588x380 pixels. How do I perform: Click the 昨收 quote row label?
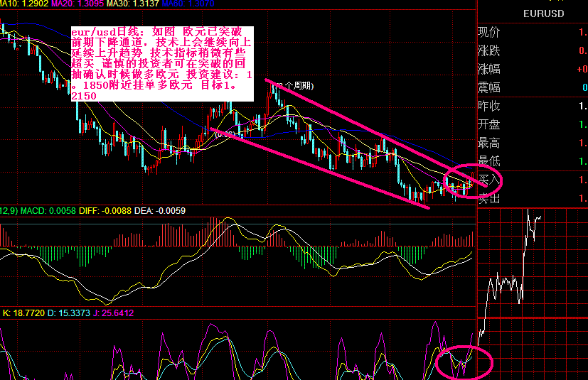tap(489, 106)
